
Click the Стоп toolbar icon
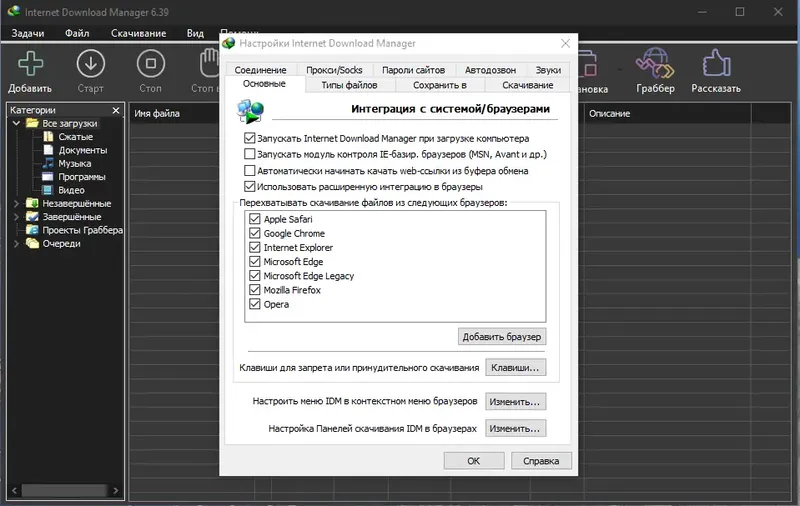click(x=151, y=64)
